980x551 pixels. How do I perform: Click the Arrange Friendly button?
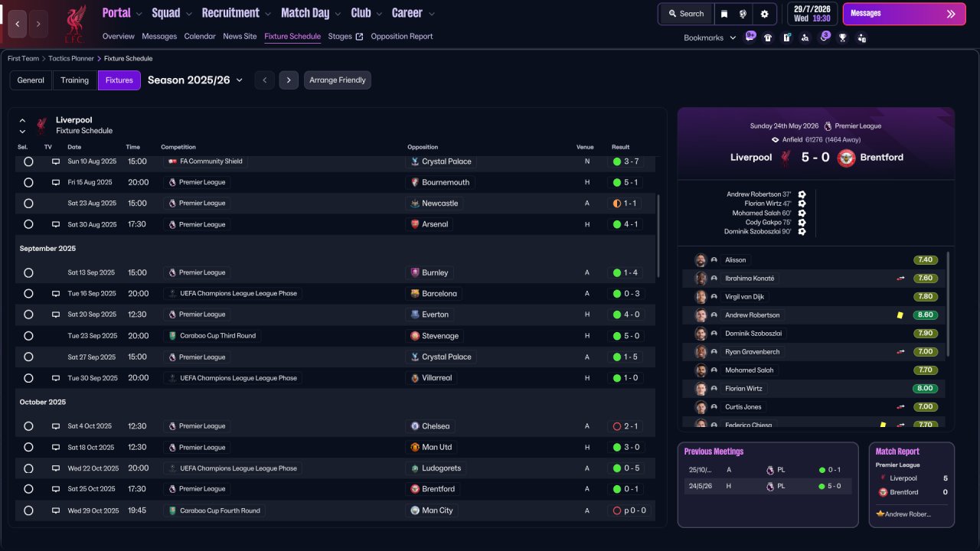click(338, 80)
